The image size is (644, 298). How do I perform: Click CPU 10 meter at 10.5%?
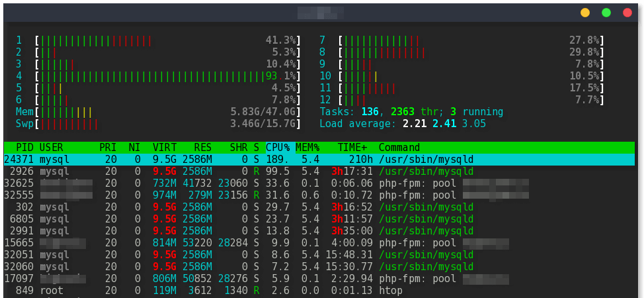(x=471, y=76)
